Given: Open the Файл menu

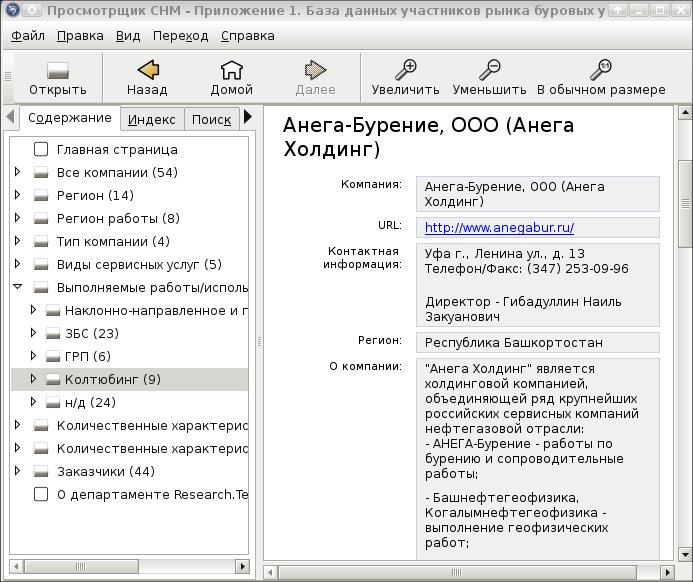Looking at the screenshot, I should coord(28,36).
